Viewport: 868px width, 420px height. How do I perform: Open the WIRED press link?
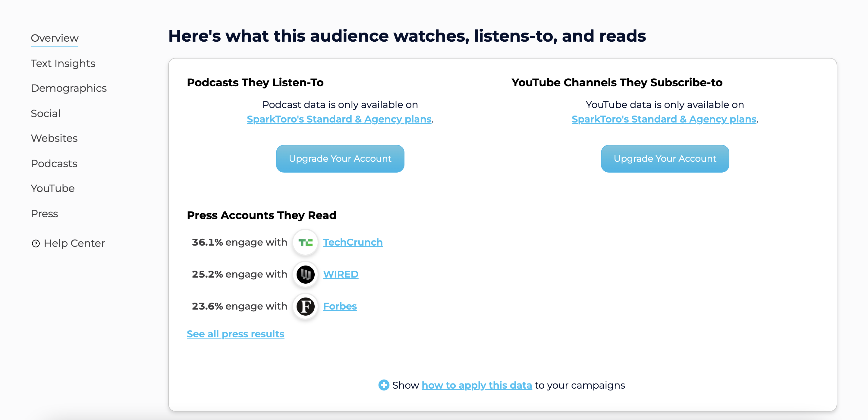[x=341, y=274]
